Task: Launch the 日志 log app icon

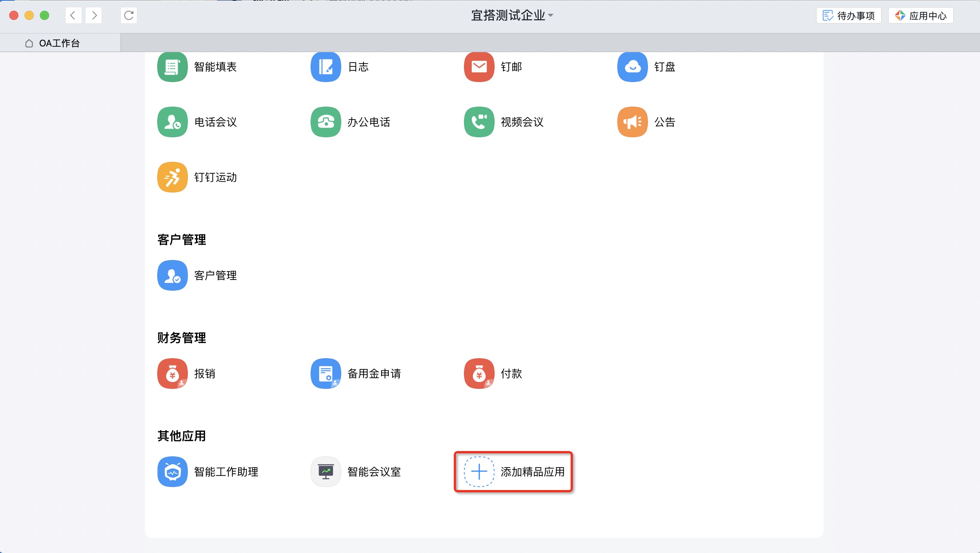Action: click(x=326, y=67)
